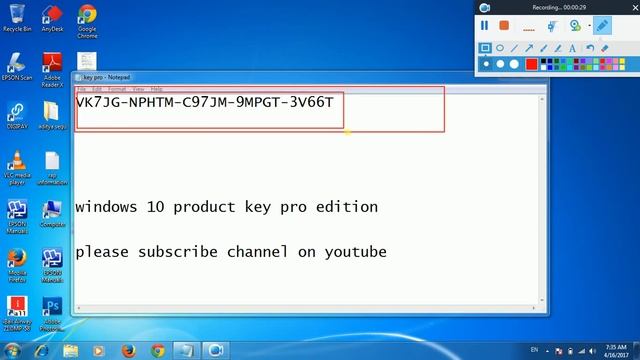Select the straight line drawing tool
The image size is (640, 360).
(514, 48)
